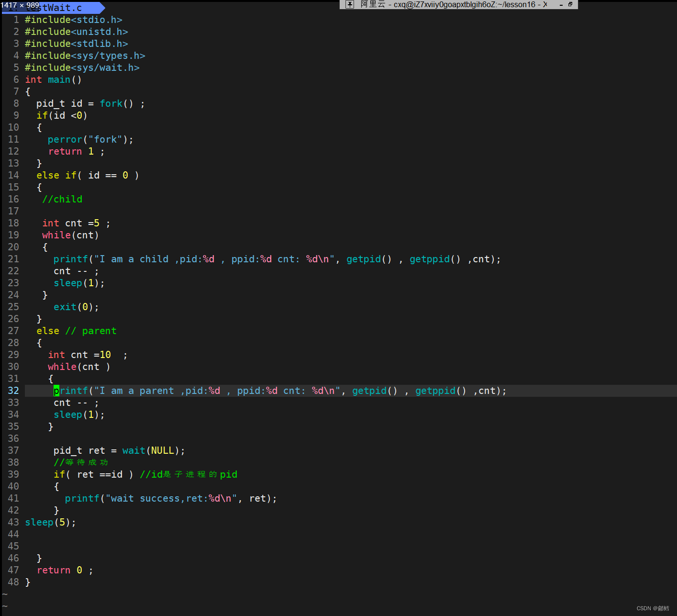Click the 'while(cnt )' line 30

[x=79, y=367]
